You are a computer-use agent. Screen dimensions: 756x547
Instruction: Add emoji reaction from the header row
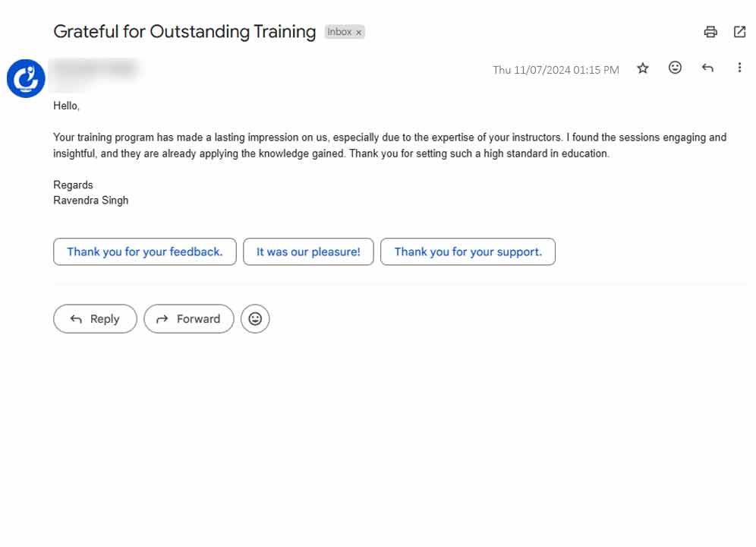(675, 68)
